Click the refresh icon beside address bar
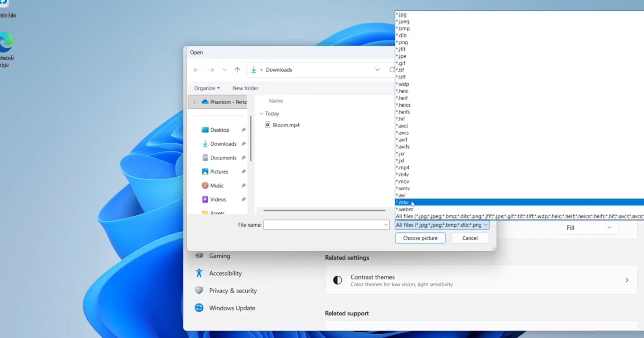This screenshot has width=644, height=338. pyautogui.click(x=392, y=70)
